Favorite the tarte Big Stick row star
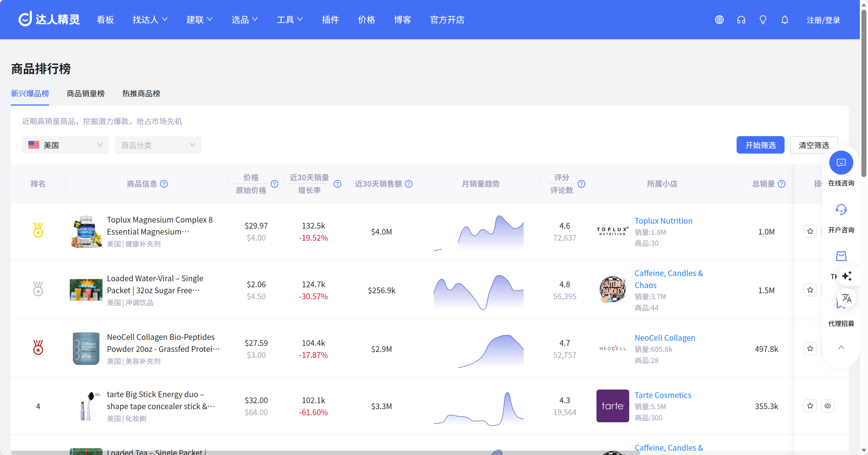The height and width of the screenshot is (455, 868). pos(810,406)
